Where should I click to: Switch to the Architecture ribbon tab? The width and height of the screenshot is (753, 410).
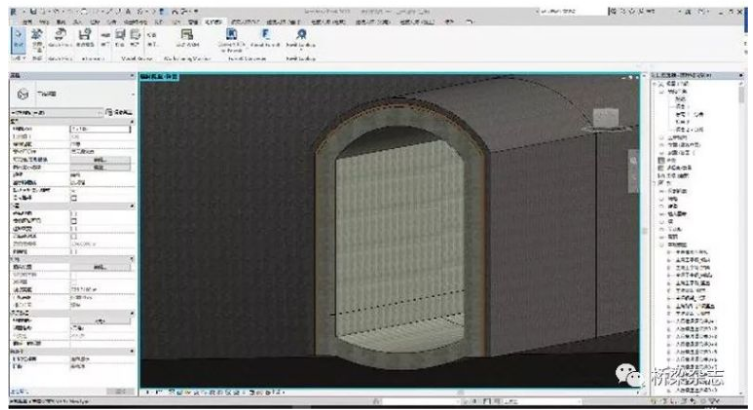point(27,22)
